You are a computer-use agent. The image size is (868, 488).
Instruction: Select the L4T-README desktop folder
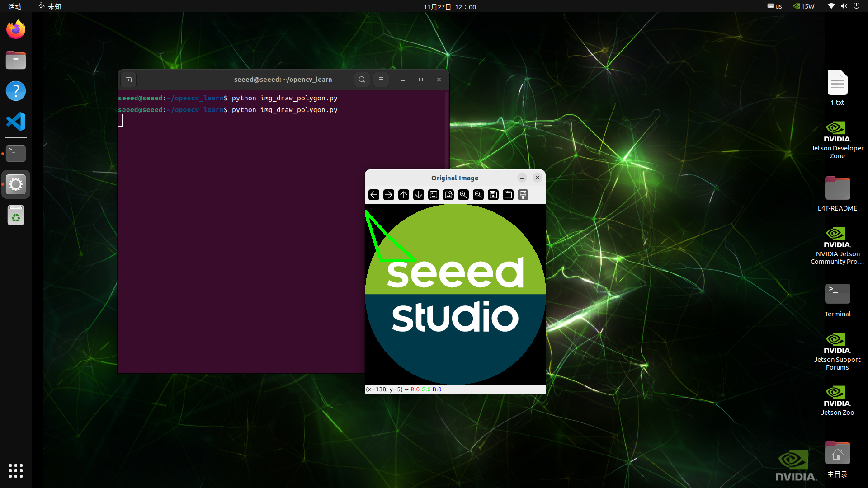[837, 194]
